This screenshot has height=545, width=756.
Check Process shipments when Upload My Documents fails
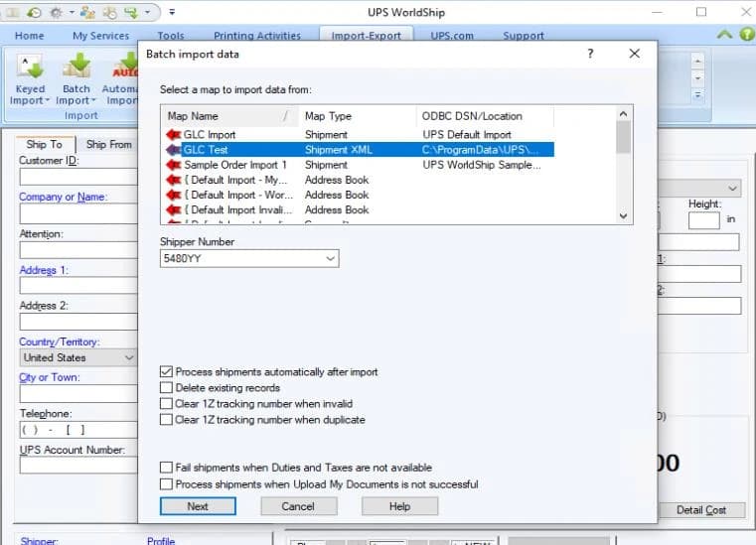pyautogui.click(x=166, y=483)
